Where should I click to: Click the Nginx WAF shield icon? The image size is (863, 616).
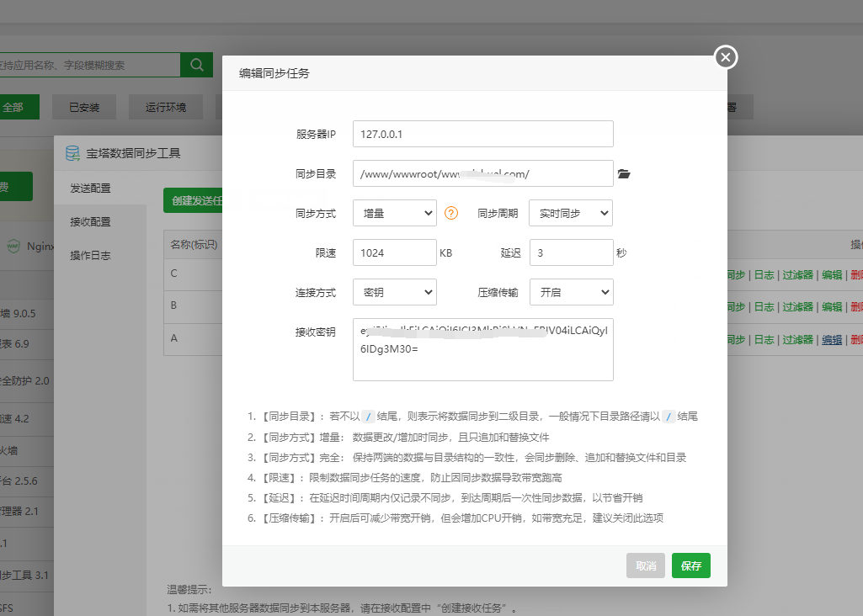click(13, 246)
